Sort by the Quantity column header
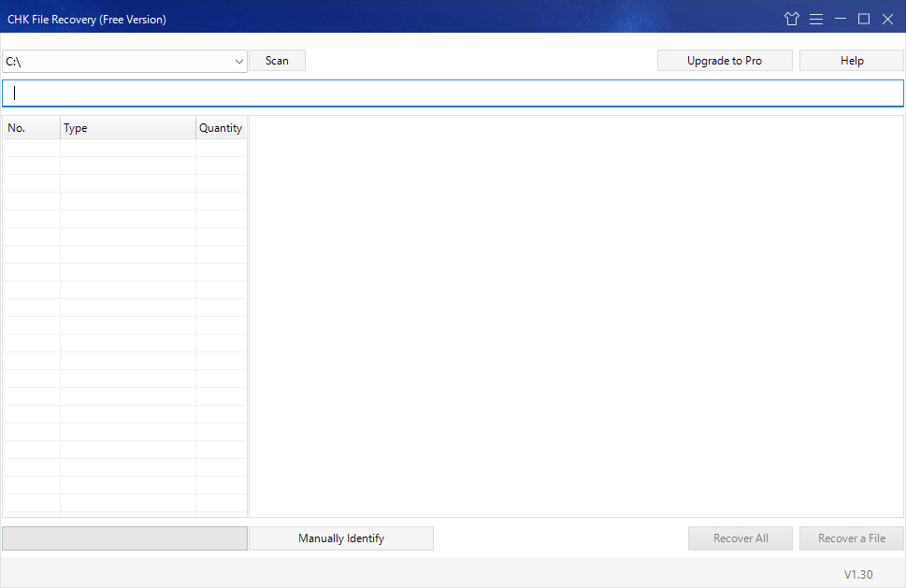Viewport: 906px width, 588px height. click(x=221, y=128)
